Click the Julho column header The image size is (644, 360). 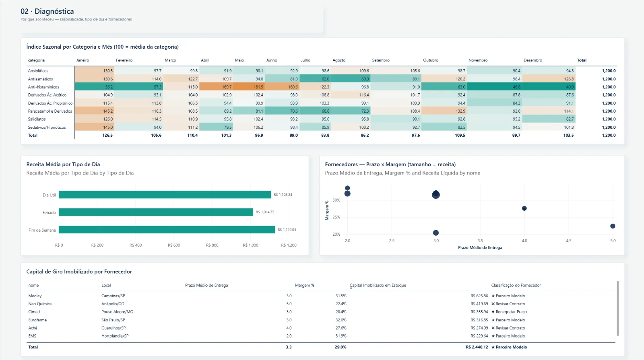pyautogui.click(x=305, y=60)
